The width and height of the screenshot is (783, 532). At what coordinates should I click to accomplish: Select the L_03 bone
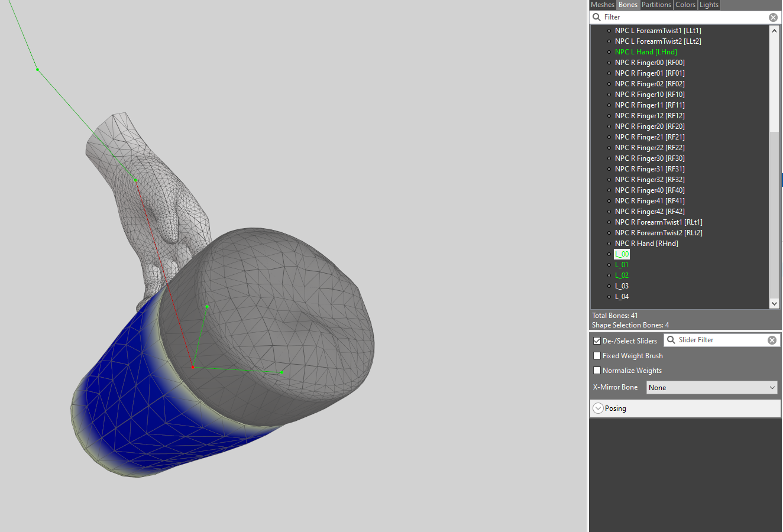click(x=622, y=286)
